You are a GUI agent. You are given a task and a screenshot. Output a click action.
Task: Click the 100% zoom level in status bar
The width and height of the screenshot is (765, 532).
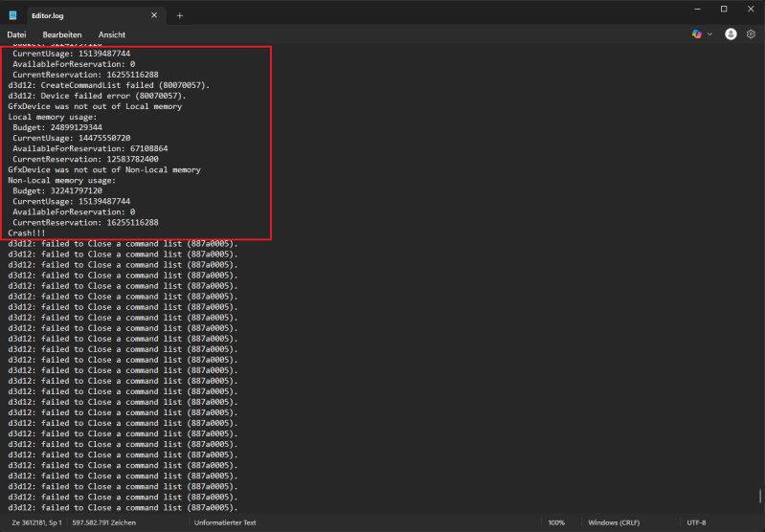coord(556,522)
